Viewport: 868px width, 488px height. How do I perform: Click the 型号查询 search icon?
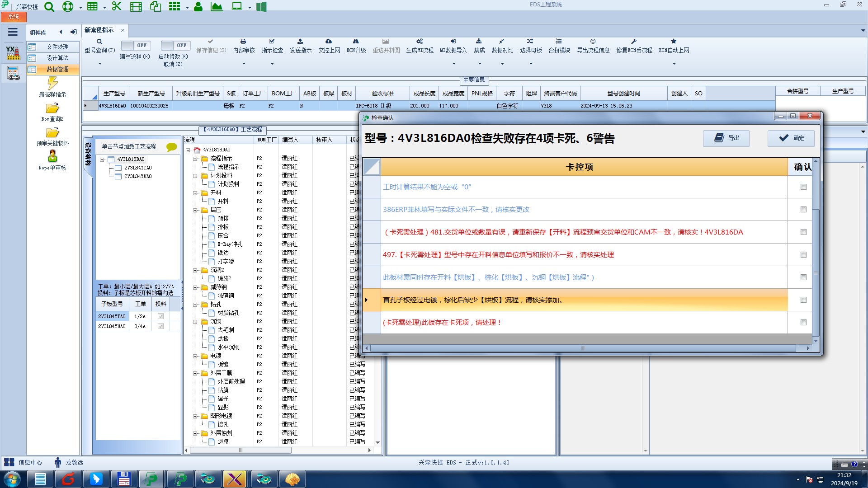99,42
